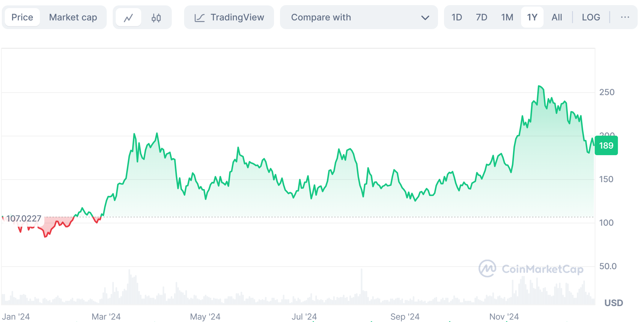Open the Compare with dropdown
Screen dimensions: 644x322
click(x=359, y=17)
